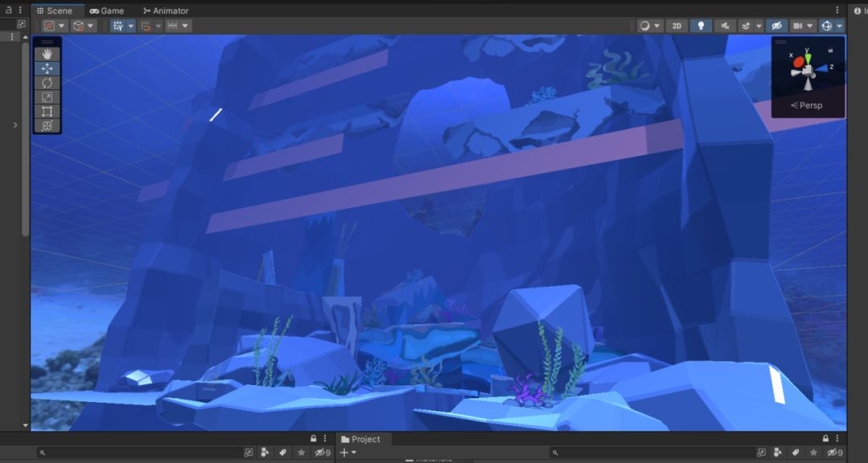
Task: Click the red X axis cone on gizmo
Action: click(798, 63)
